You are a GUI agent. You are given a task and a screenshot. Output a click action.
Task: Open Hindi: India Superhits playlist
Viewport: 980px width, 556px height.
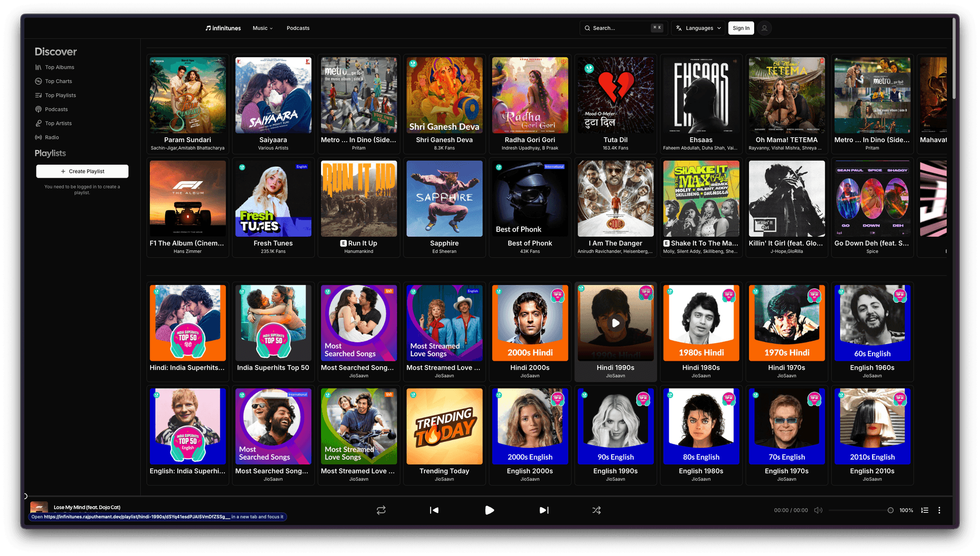pos(188,323)
